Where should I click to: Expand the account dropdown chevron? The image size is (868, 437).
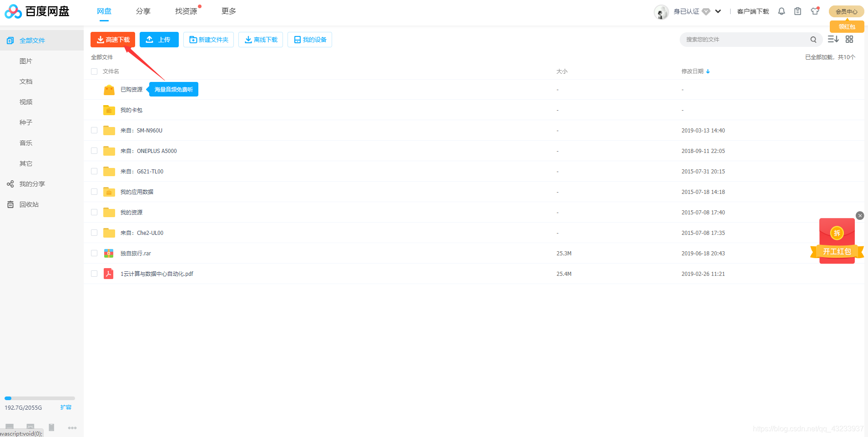718,11
